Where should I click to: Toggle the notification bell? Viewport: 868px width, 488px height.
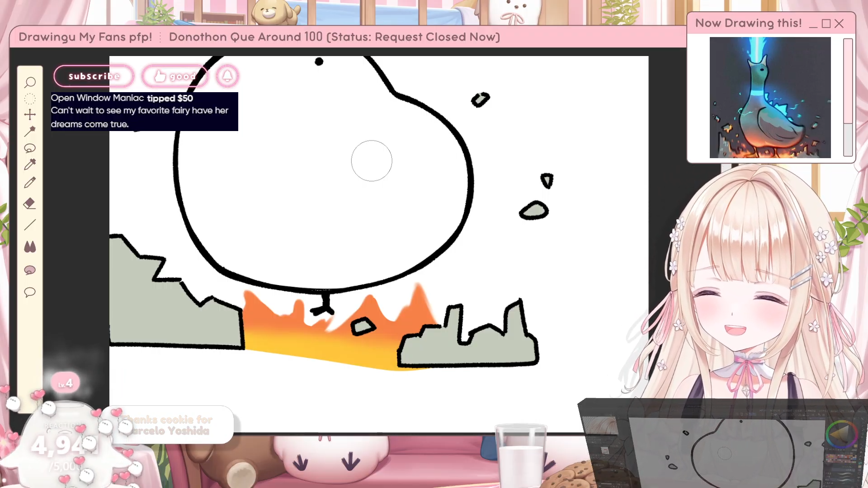(227, 76)
